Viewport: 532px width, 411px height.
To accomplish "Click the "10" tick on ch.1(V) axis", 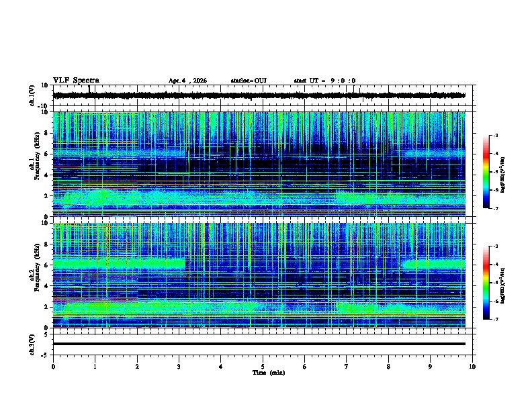I will (45, 85).
